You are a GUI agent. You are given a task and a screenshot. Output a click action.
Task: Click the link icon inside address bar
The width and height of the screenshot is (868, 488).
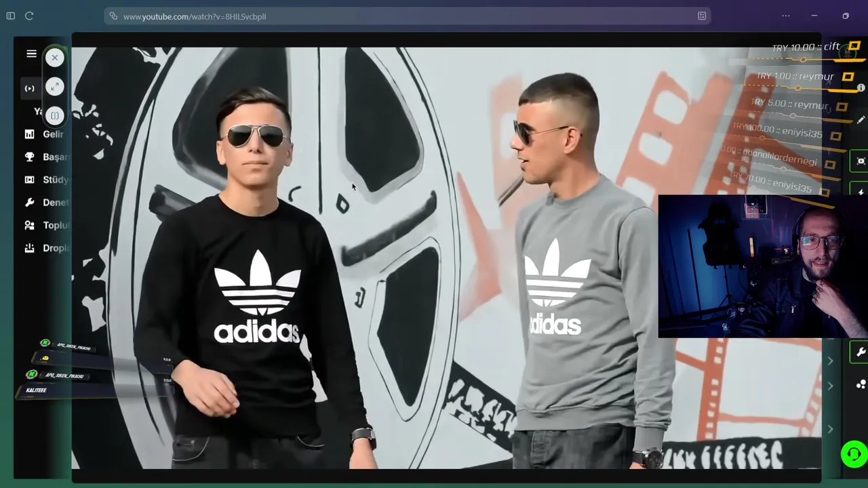(x=113, y=16)
